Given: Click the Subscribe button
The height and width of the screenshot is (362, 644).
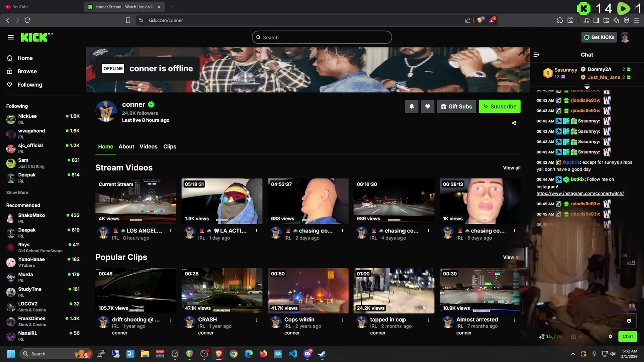Looking at the screenshot, I should coord(500,106).
